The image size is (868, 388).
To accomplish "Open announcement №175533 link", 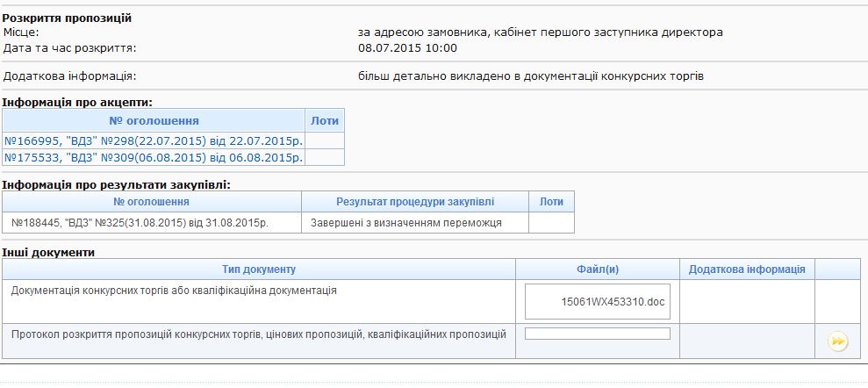I will point(154,158).
